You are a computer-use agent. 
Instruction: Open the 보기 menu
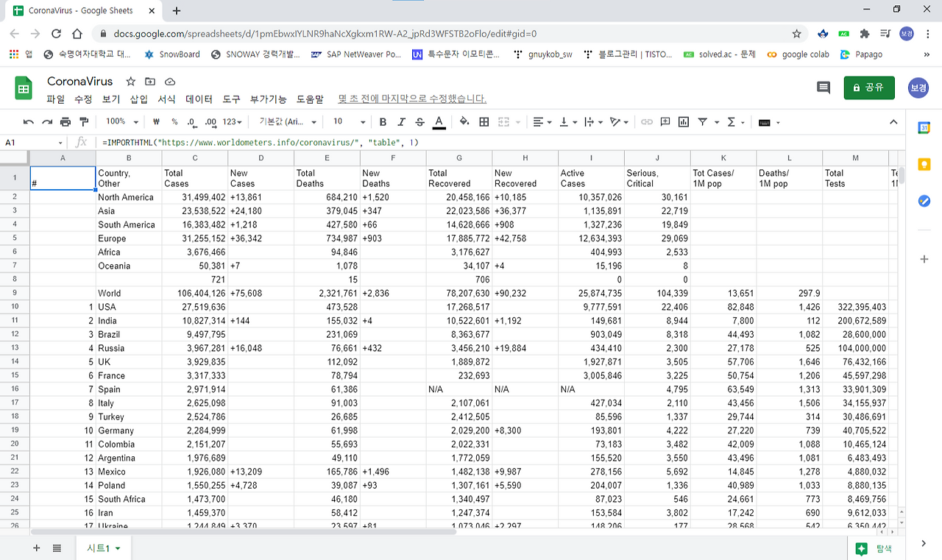(111, 99)
